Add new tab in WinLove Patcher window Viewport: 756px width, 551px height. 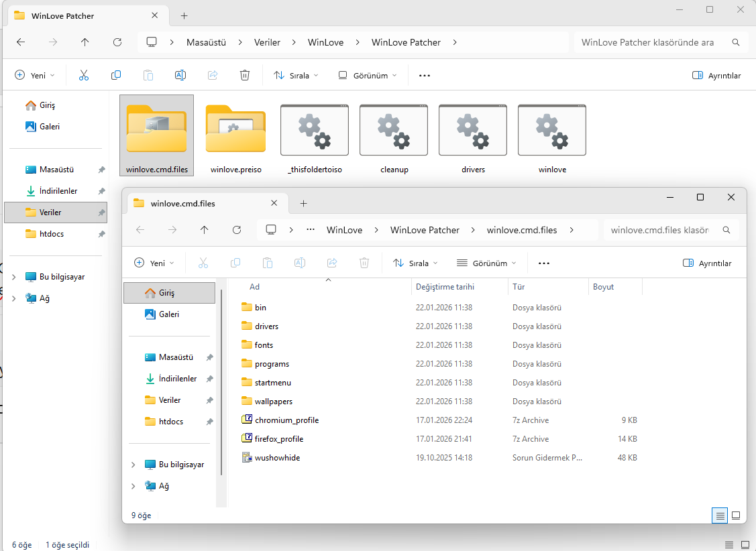click(x=184, y=16)
